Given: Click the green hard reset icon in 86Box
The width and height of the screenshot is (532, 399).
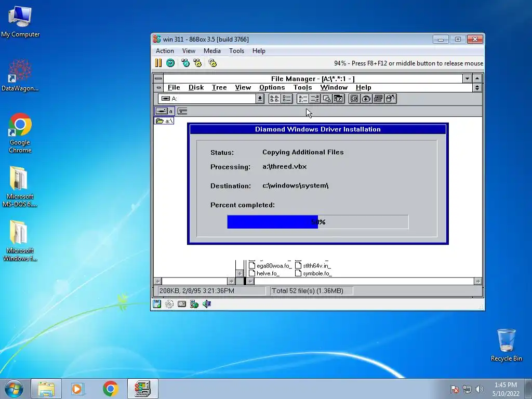Looking at the screenshot, I should coord(170,63).
